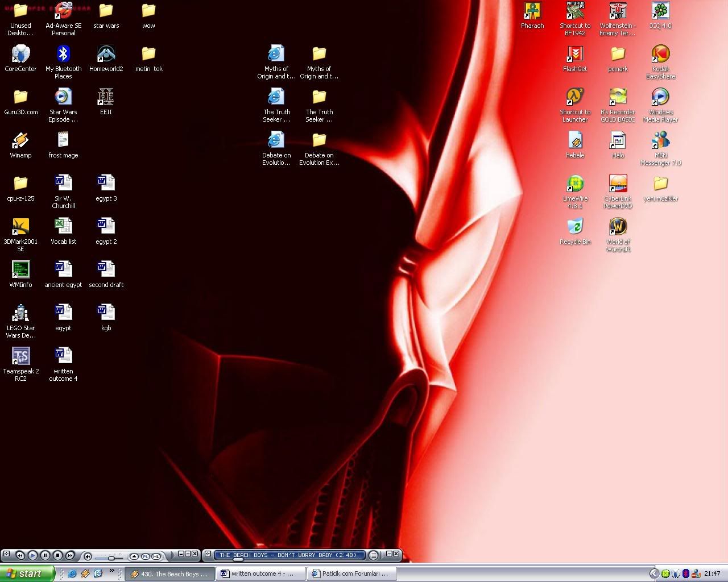Open the Star Wars Episode shortcut icon
The height and width of the screenshot is (582, 728).
click(63, 105)
